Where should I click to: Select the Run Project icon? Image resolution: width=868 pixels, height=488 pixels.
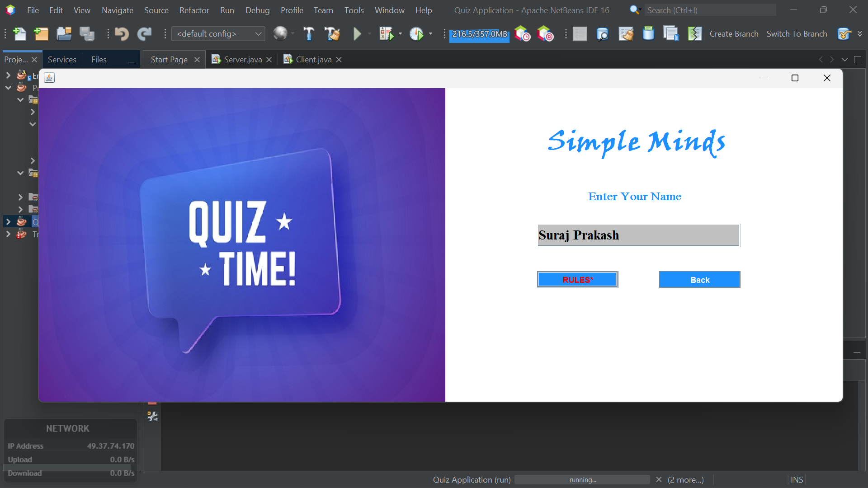[358, 33]
